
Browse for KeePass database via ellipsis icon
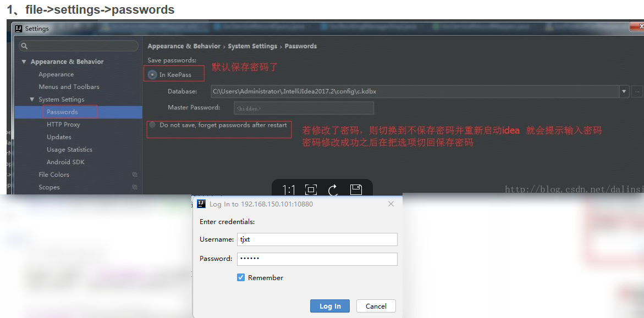[636, 91]
